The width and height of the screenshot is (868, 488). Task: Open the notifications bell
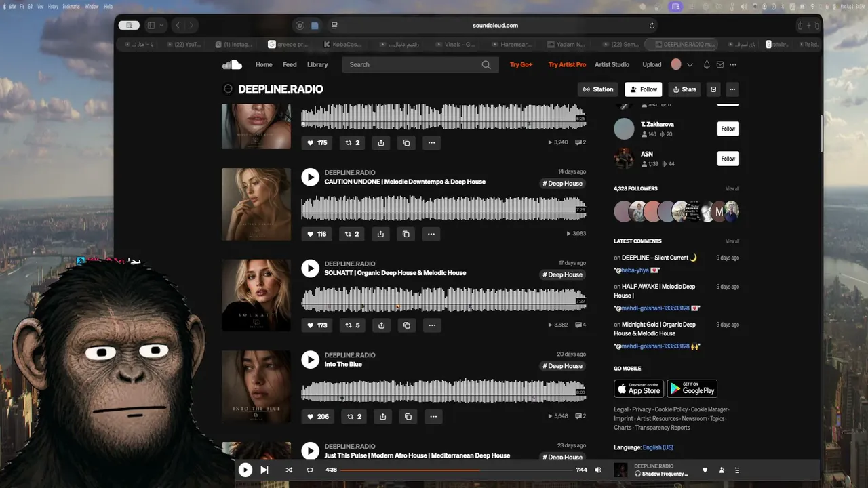pyautogui.click(x=707, y=65)
